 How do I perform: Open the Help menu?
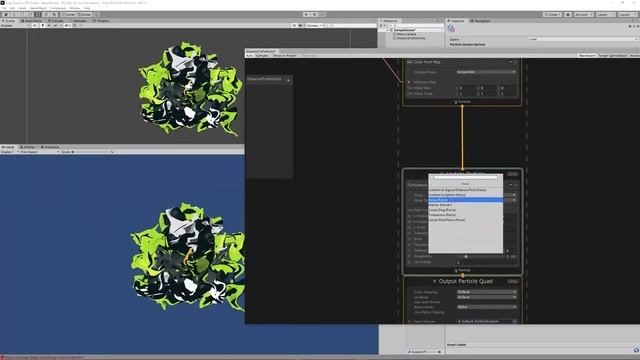point(87,8)
